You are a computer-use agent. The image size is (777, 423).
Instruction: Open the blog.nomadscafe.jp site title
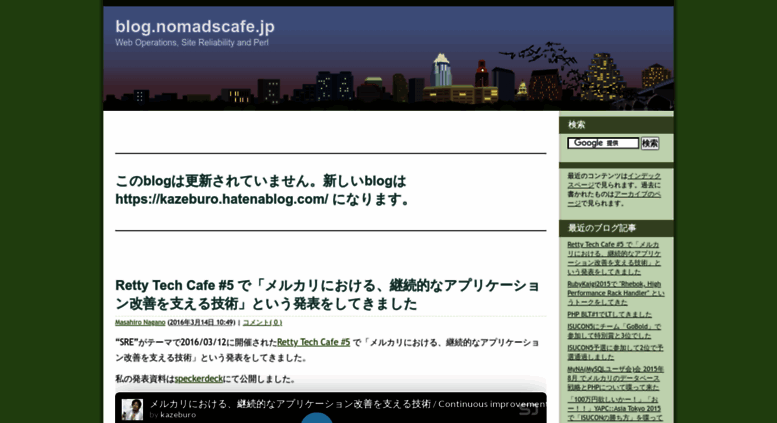(195, 26)
